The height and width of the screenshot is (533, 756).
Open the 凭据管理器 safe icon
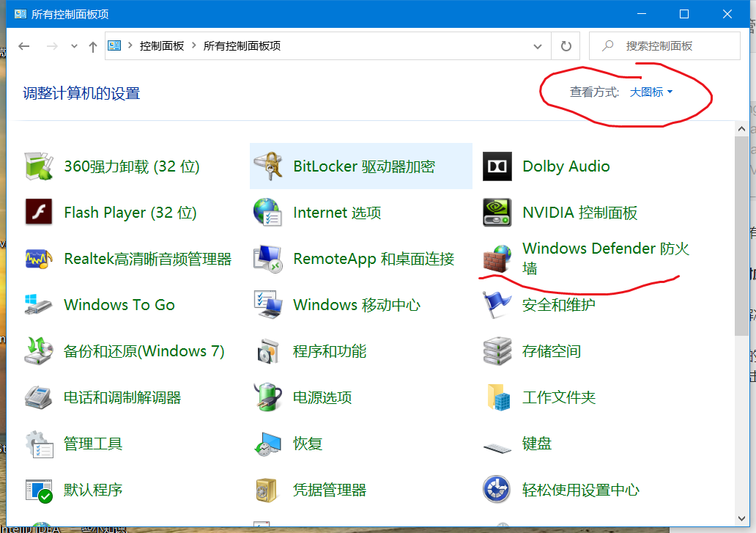click(266, 490)
